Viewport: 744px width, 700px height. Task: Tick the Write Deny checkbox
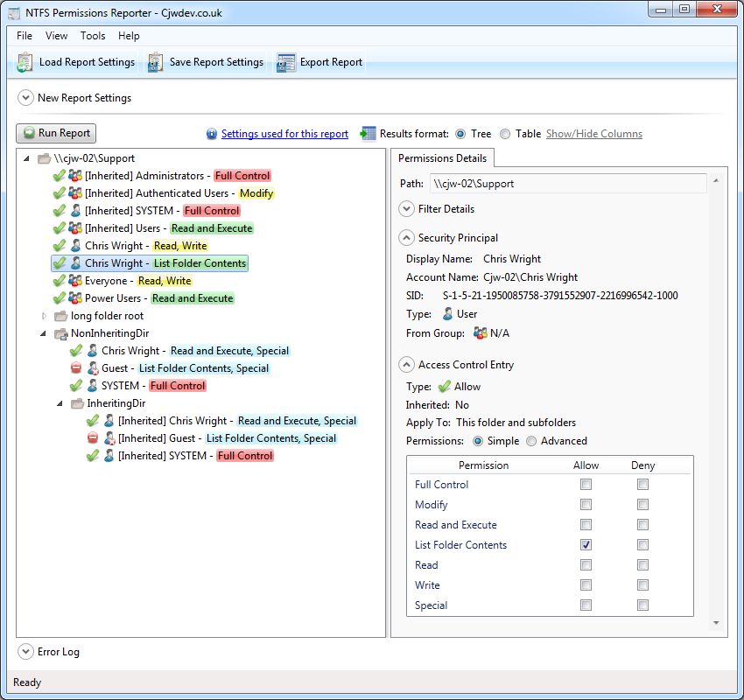(642, 585)
